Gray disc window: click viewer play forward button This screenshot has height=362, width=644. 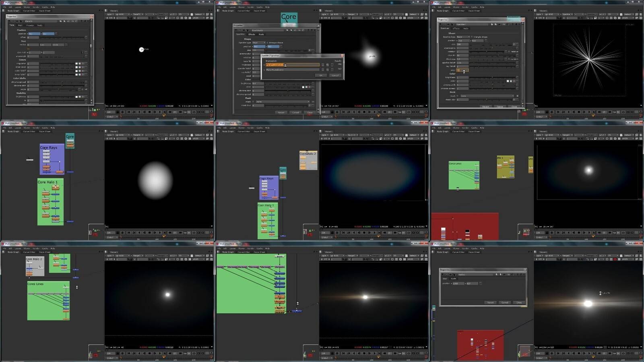click(160, 233)
